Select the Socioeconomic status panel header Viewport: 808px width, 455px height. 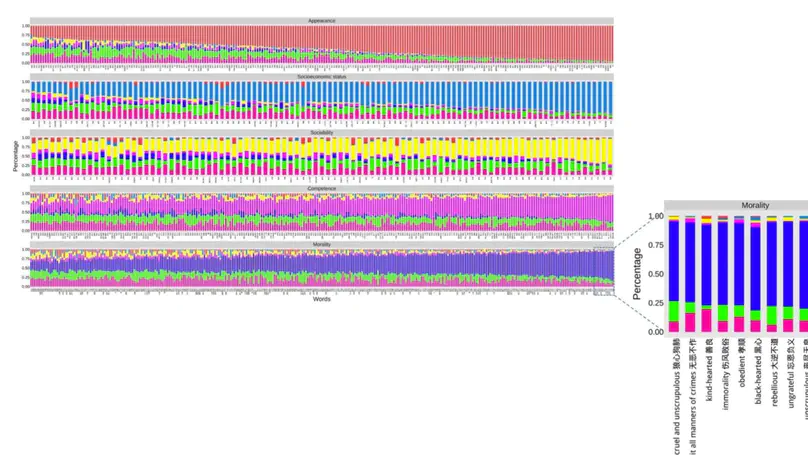click(x=321, y=76)
